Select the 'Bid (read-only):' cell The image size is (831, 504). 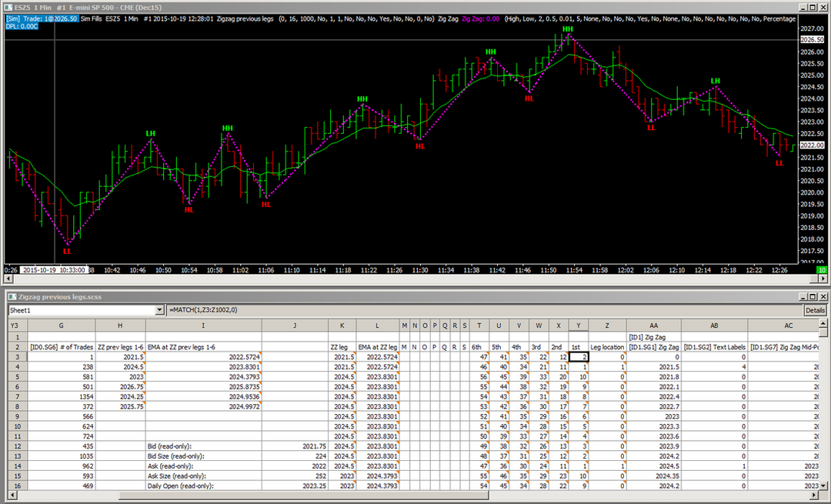tap(203, 446)
